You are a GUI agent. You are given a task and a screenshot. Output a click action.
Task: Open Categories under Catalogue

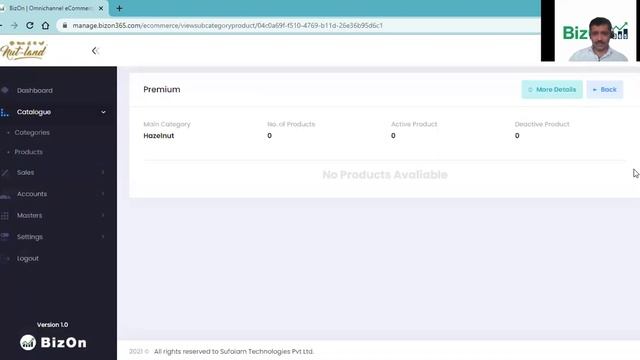[32, 133]
